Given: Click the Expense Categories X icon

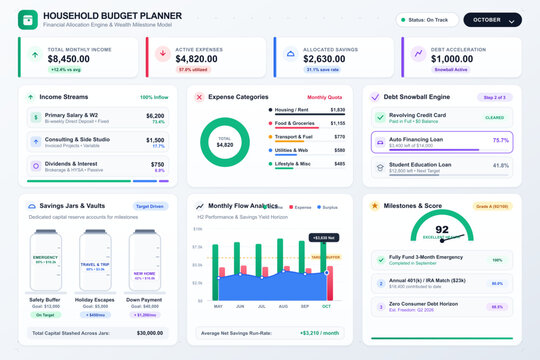Looking at the screenshot, I should click(199, 97).
